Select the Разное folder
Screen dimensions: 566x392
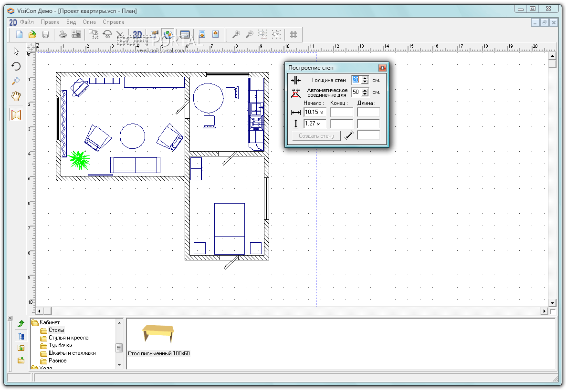pos(57,360)
